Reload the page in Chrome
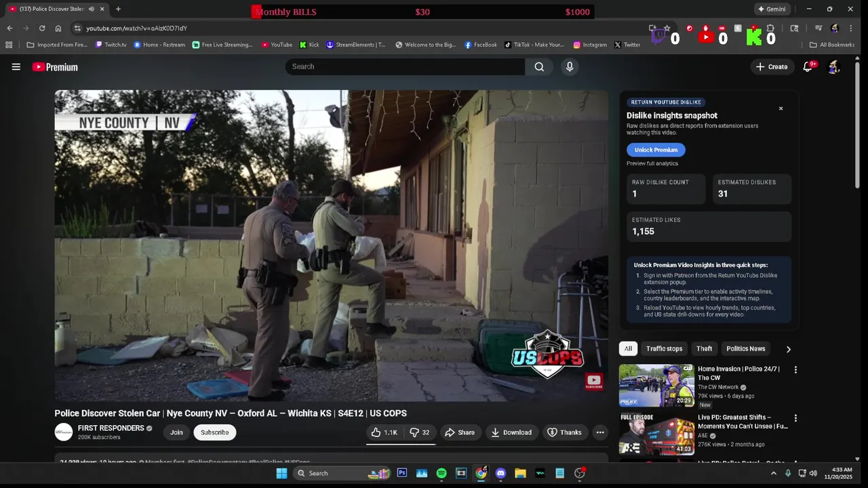 tap(42, 28)
